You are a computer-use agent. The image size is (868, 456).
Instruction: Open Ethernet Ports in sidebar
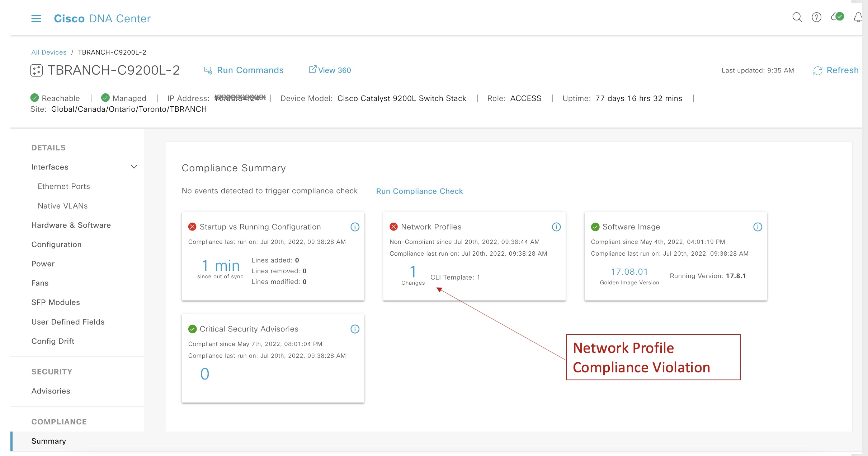tap(64, 186)
